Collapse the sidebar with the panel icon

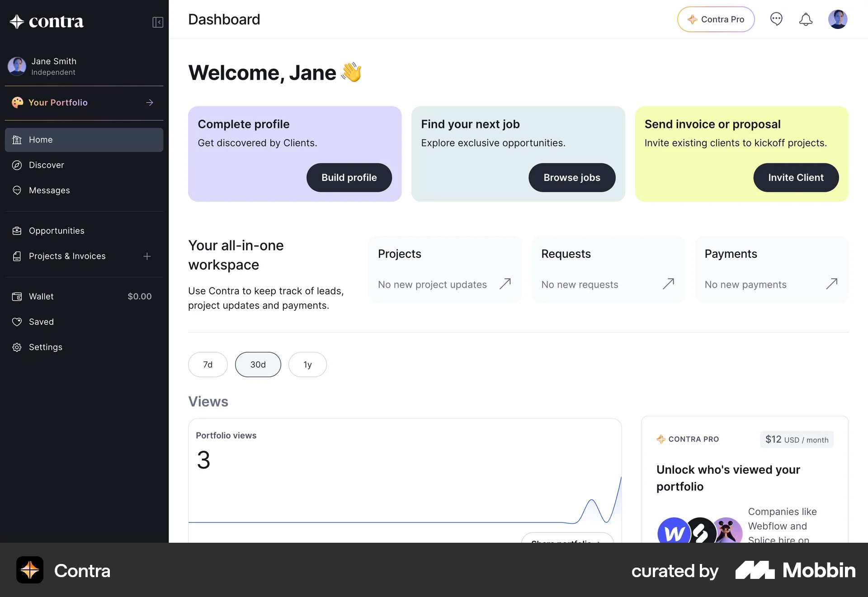pyautogui.click(x=157, y=22)
